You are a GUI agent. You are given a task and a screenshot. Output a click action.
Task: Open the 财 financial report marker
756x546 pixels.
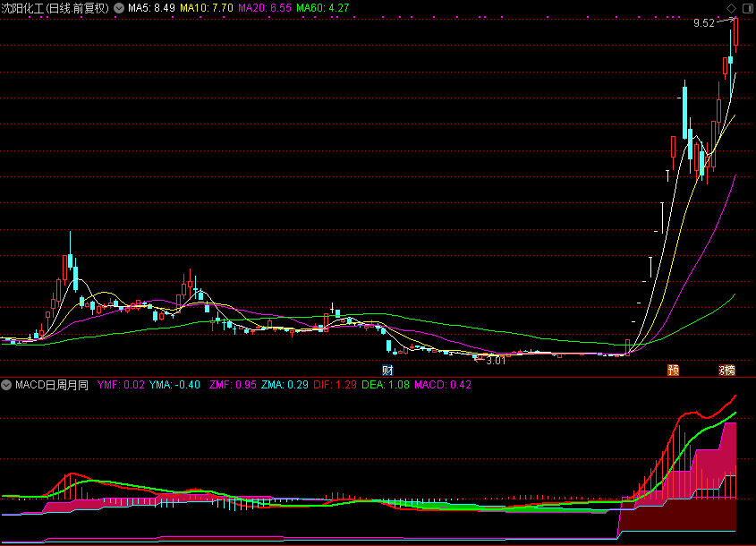[388, 370]
